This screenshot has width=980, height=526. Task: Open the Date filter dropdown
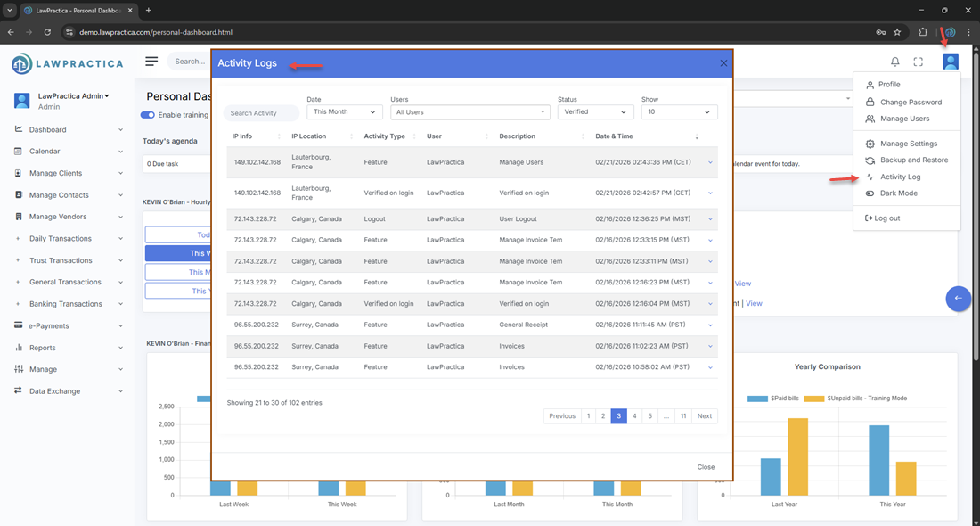coord(345,112)
